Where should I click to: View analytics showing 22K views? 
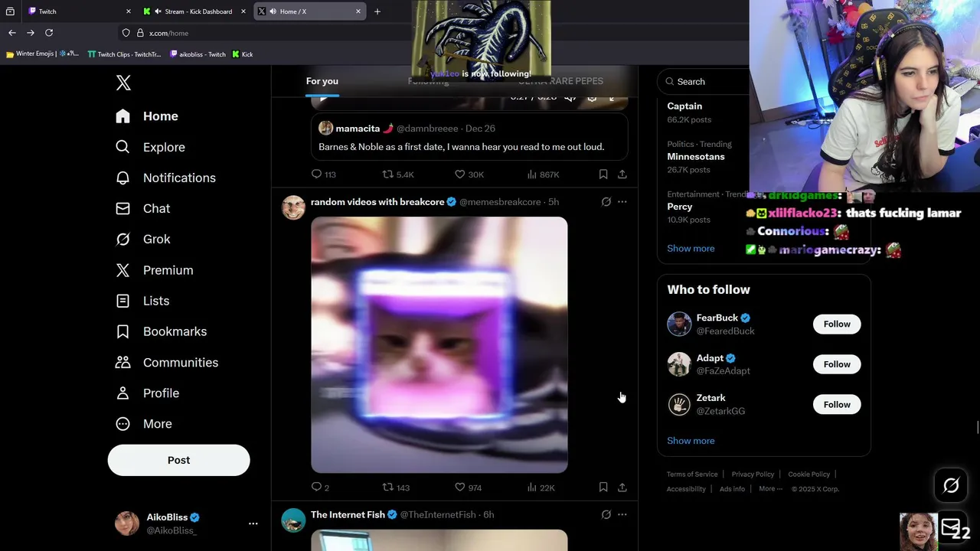coord(541,487)
